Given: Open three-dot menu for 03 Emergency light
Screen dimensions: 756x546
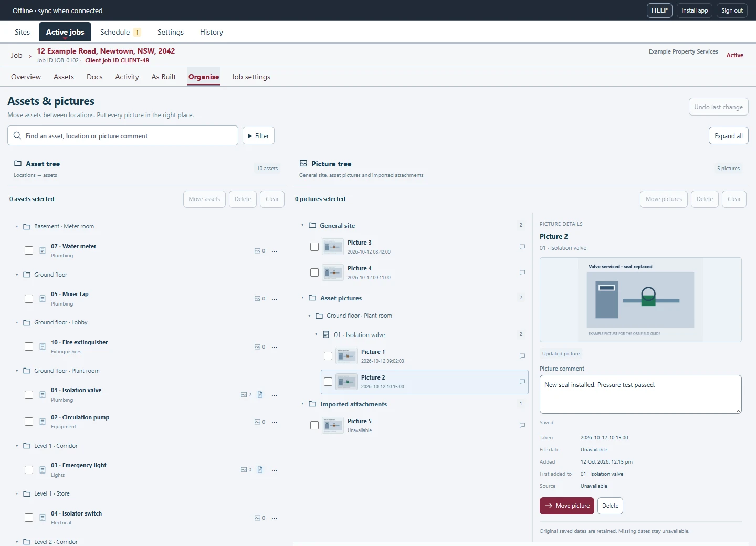Looking at the screenshot, I should [x=274, y=470].
